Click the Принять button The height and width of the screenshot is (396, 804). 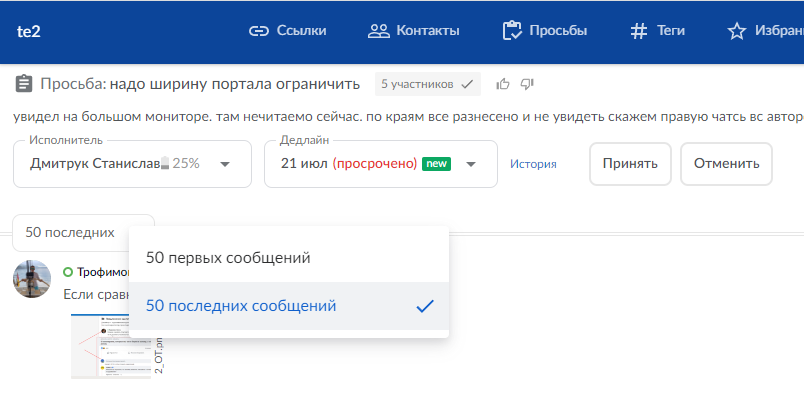tap(630, 164)
